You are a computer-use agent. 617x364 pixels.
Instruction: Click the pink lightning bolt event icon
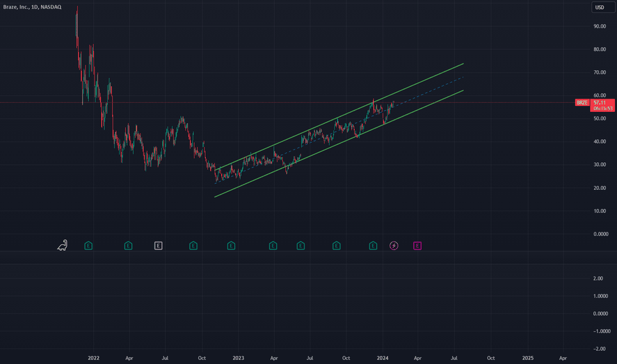pyautogui.click(x=394, y=246)
